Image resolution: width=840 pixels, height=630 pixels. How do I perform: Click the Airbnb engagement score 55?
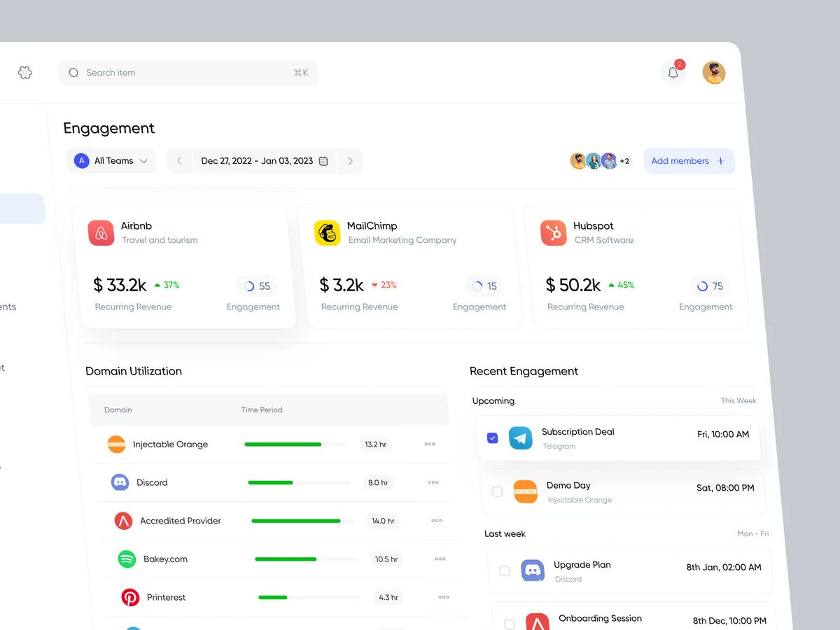(257, 286)
